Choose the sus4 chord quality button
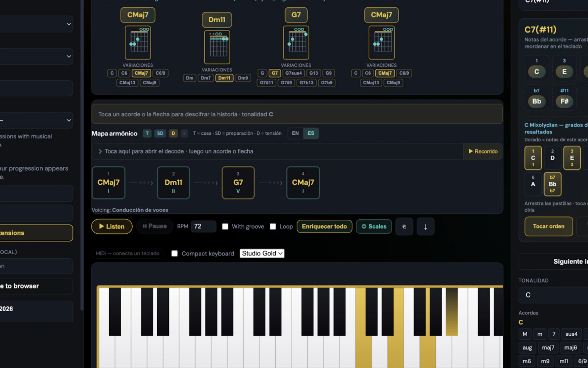 (x=571, y=334)
